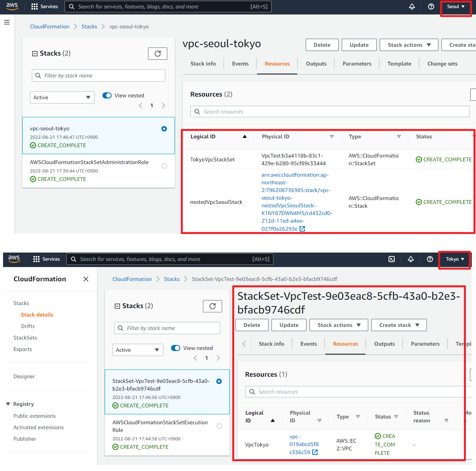
Task: Open nestedVpcSeoulStack ARN physical ID link
Action: 297,202
